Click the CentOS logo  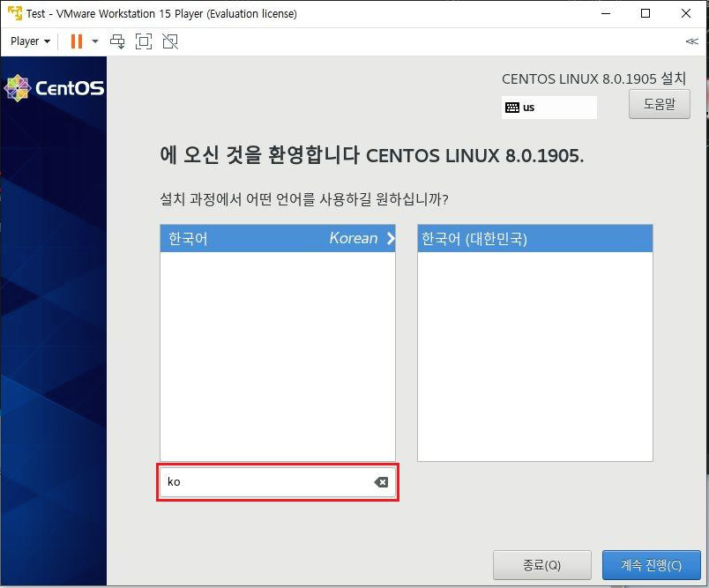(55, 87)
